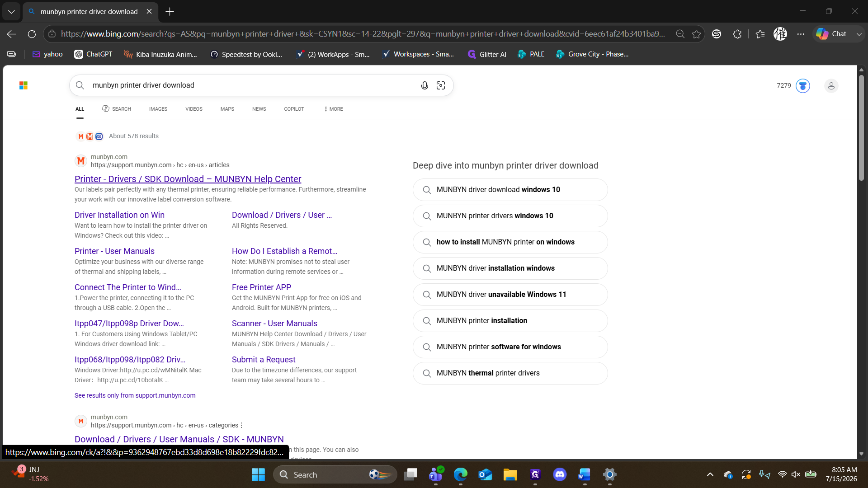Image resolution: width=868 pixels, height=488 pixels.
Task: Open the Free Printer APP link
Action: [261, 287]
